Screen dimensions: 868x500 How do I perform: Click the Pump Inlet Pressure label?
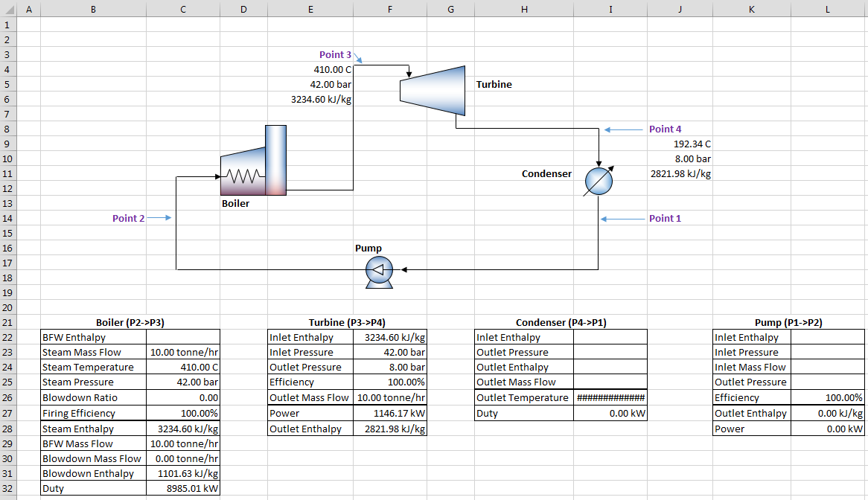click(x=746, y=353)
